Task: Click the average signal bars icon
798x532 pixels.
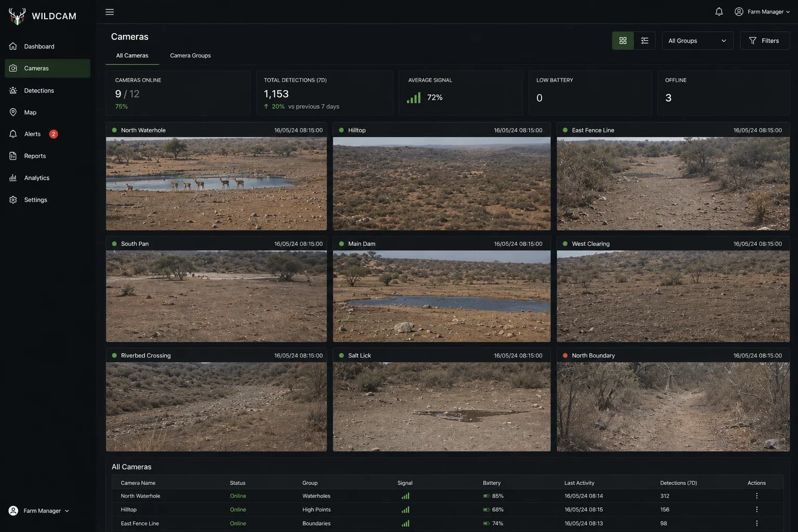Action: (x=414, y=97)
